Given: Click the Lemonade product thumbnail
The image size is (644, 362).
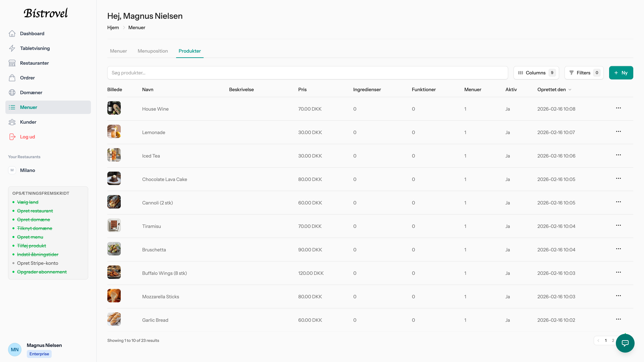Looking at the screenshot, I should pos(114,131).
